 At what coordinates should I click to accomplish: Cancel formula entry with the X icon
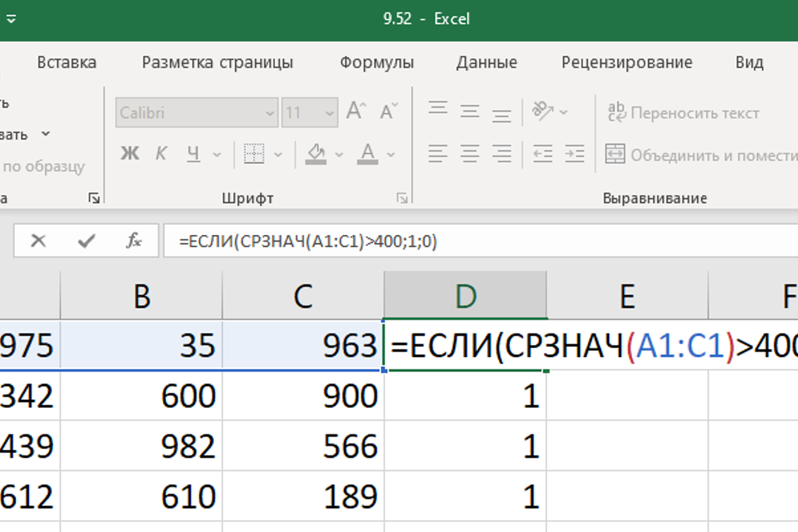click(x=38, y=241)
